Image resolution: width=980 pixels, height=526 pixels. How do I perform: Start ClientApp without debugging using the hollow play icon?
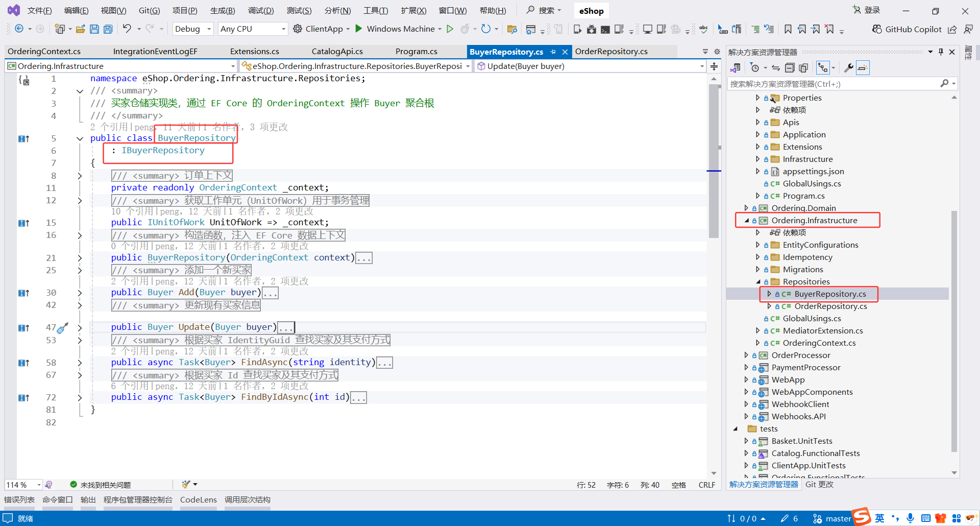[x=450, y=29]
